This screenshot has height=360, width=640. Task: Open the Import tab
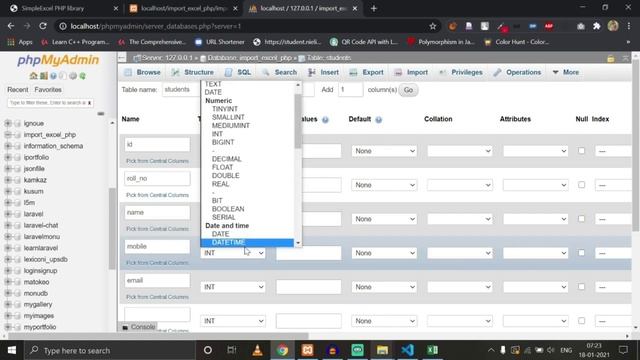411,72
